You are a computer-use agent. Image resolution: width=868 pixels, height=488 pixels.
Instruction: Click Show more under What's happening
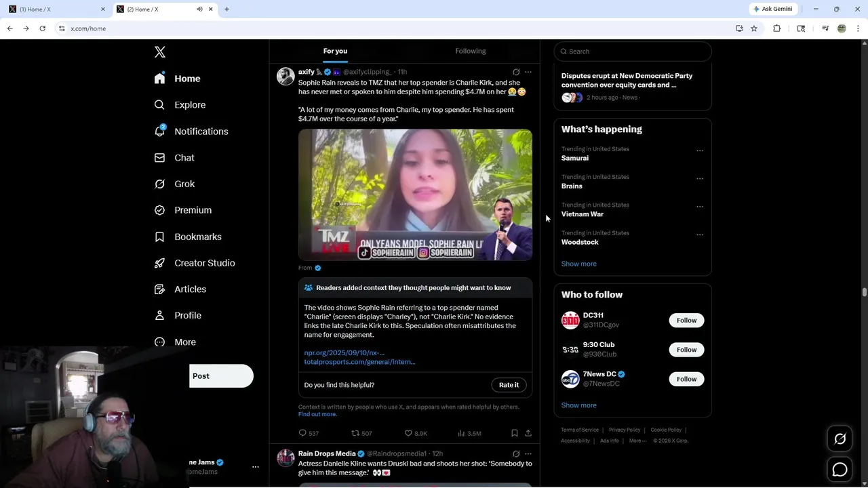click(578, 264)
